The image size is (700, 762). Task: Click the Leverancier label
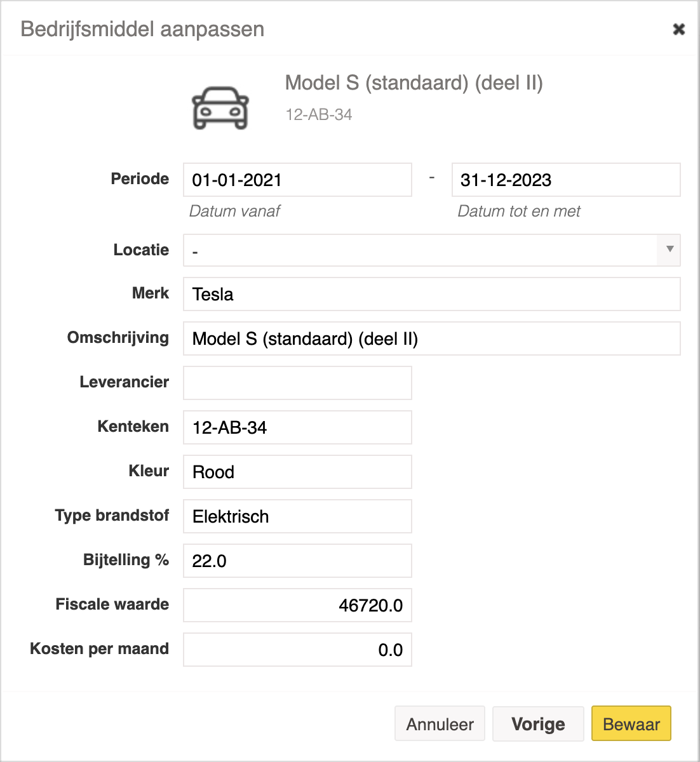point(125,382)
